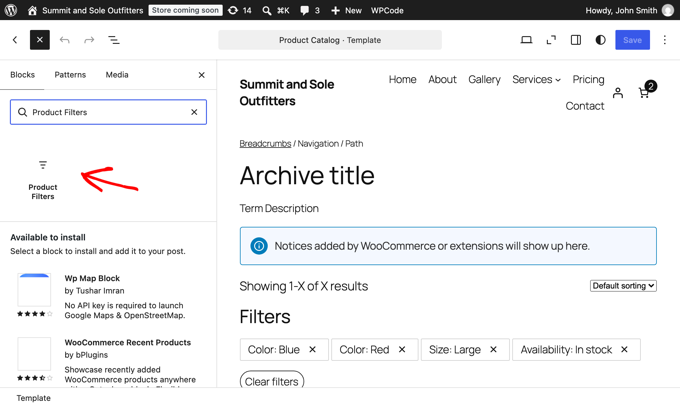Screen dimensions: 680x408
Task: Remove the Color: Blue filter chip
Action: pos(312,349)
